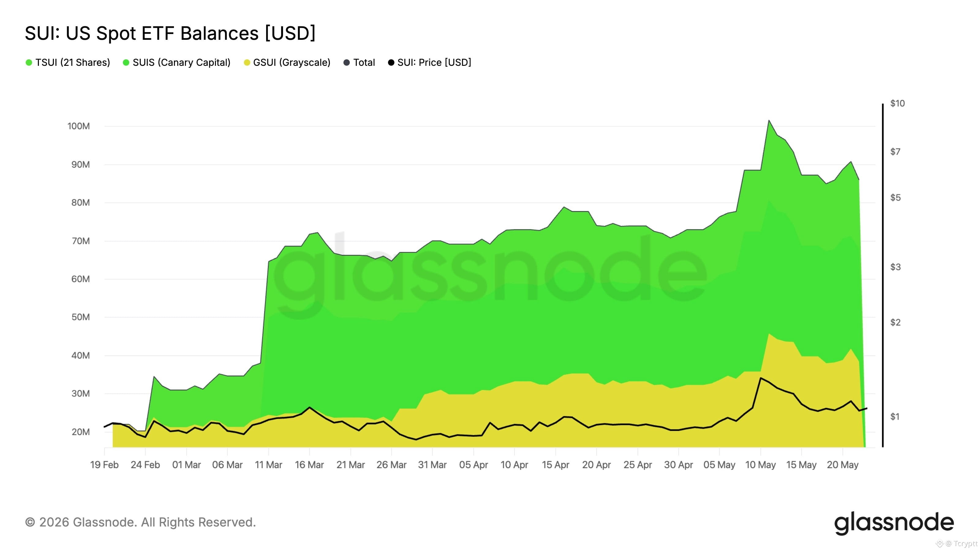Click the $3 price axis label
Image resolution: width=980 pixels, height=551 pixels.
895,267
